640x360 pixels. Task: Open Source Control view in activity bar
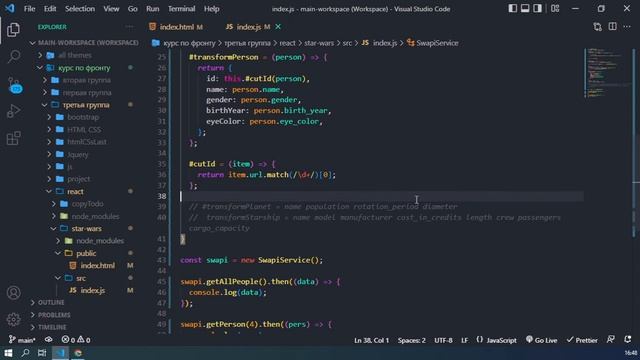[x=15, y=85]
